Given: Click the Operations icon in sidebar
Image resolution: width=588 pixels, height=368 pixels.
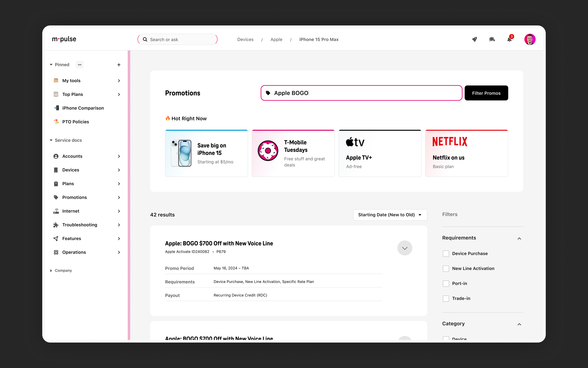Looking at the screenshot, I should [56, 252].
